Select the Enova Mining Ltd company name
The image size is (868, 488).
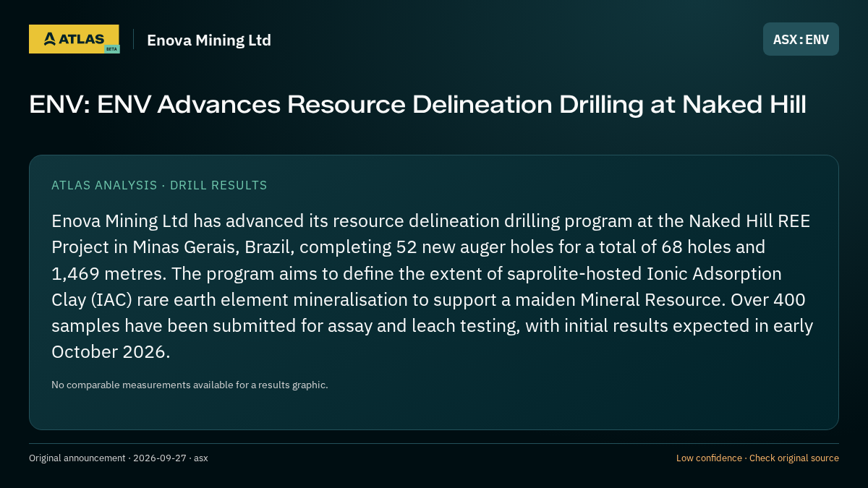209,40
